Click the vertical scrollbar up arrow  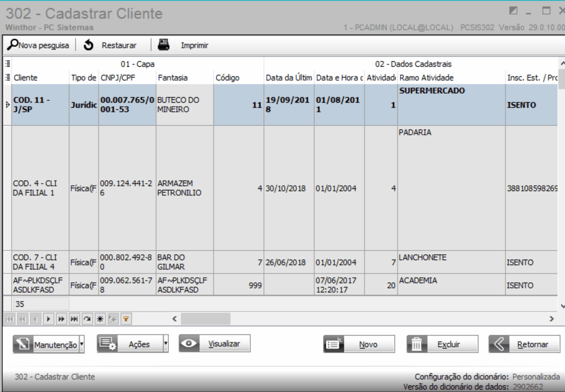click(562, 63)
